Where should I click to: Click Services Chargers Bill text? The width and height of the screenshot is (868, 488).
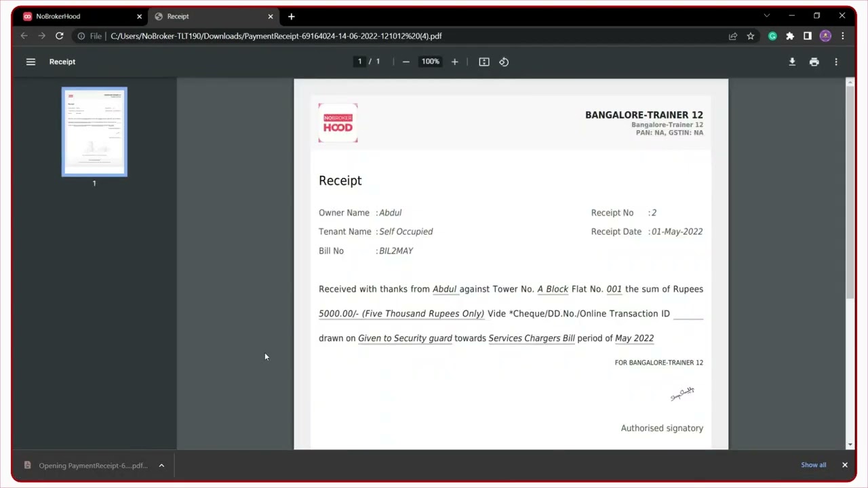(x=532, y=338)
